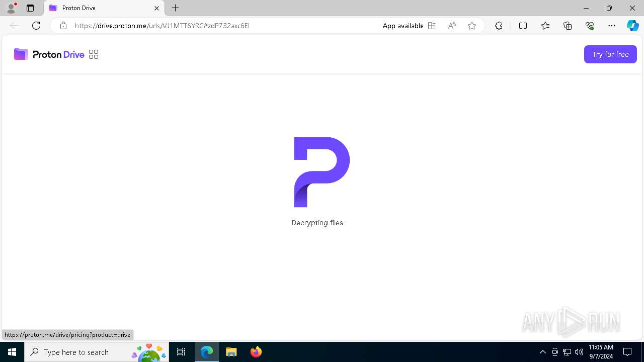Install the available app icon
This screenshot has height=362, width=644.
432,26
